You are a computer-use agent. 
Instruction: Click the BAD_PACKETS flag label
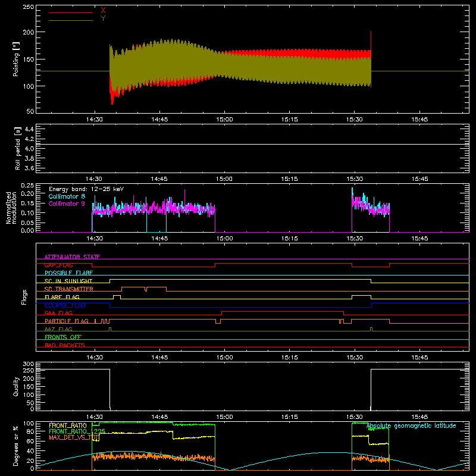pyautogui.click(x=65, y=345)
